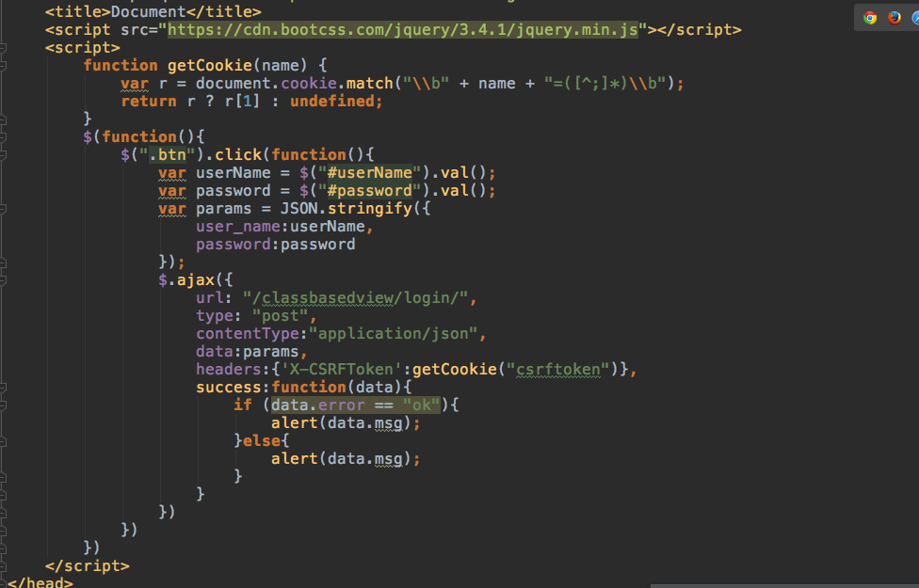Collapse the $(function(){ block fold marker
Image resolution: width=919 pixels, height=588 pixels.
(3, 137)
